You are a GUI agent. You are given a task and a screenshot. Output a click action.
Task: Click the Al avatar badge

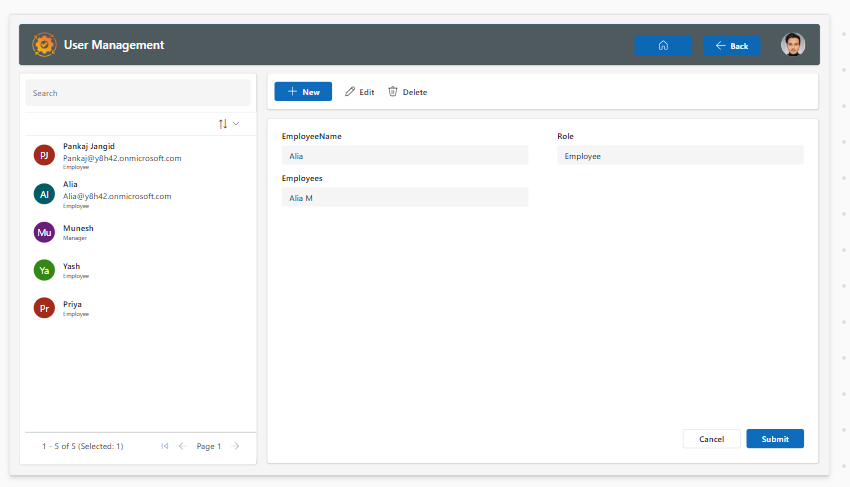tap(44, 194)
